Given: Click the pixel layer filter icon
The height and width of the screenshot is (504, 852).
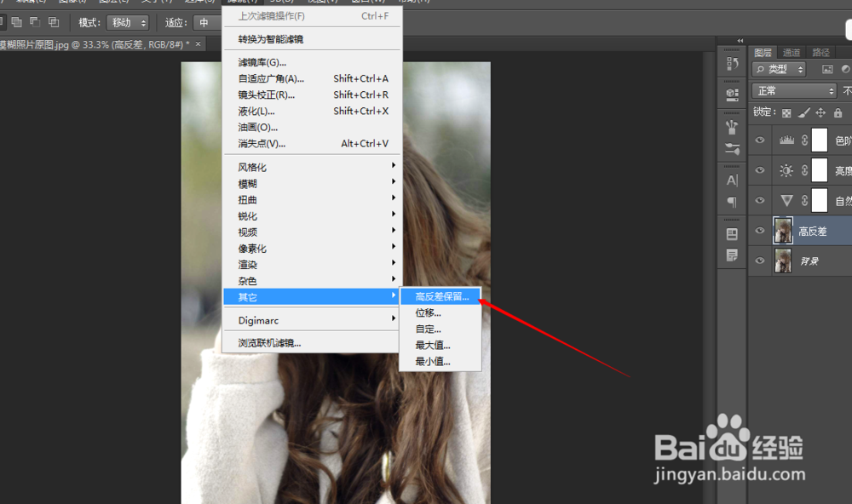Looking at the screenshot, I should click(827, 69).
